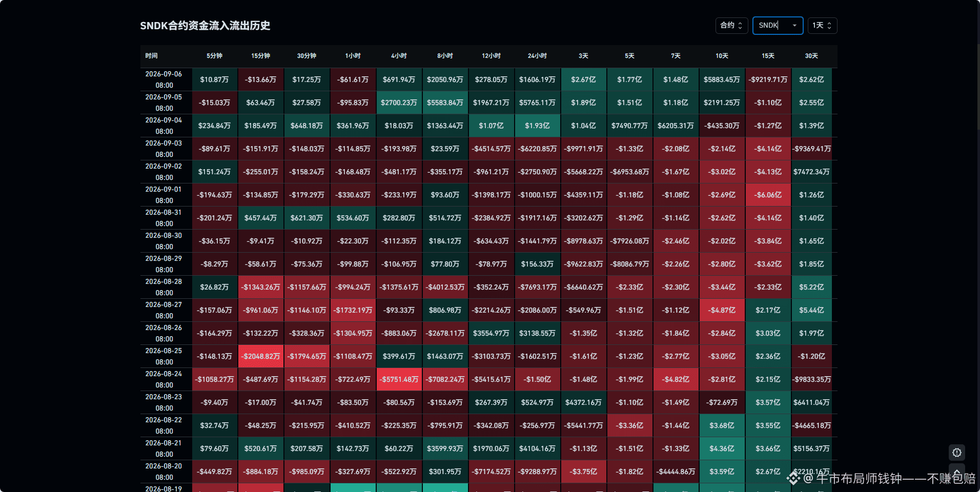Expand the SNDK symbol dropdown arrow
980x492 pixels.
tap(794, 26)
